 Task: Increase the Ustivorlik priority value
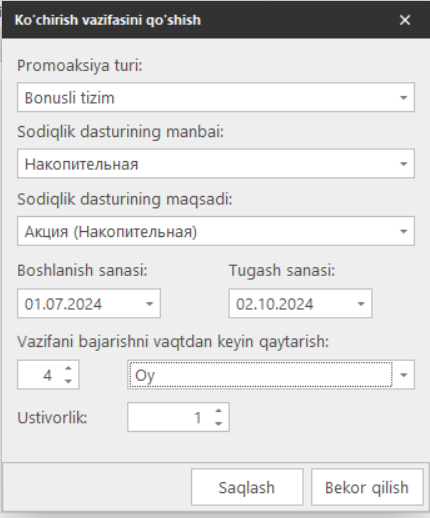point(218,411)
